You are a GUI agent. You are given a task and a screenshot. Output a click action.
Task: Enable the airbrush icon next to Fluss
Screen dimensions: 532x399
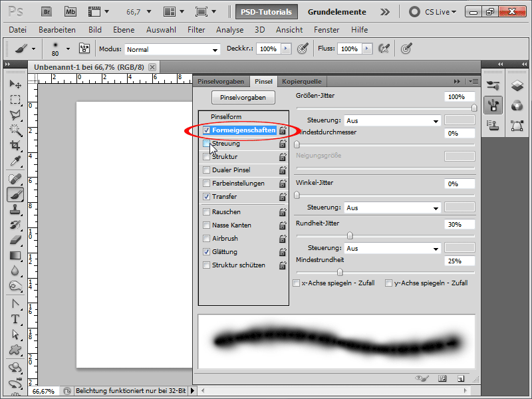tap(384, 49)
